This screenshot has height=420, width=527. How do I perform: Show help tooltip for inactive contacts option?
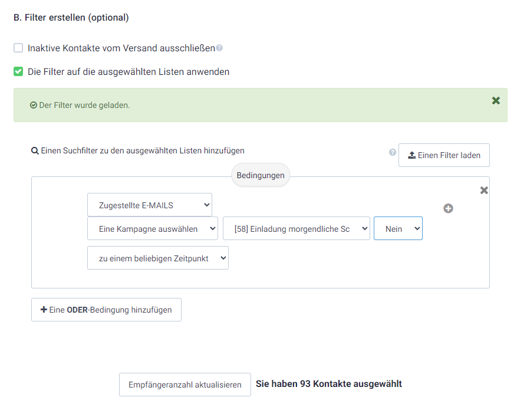219,48
